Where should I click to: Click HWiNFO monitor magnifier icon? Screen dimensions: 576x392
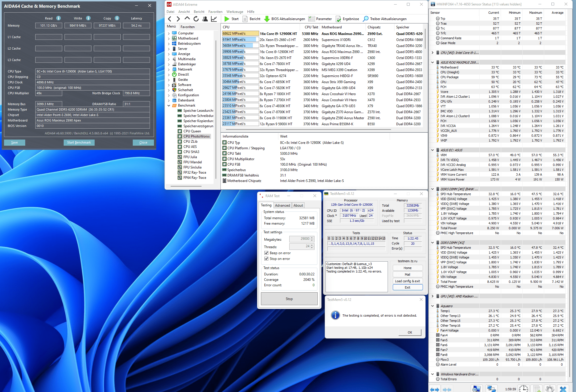click(x=477, y=389)
